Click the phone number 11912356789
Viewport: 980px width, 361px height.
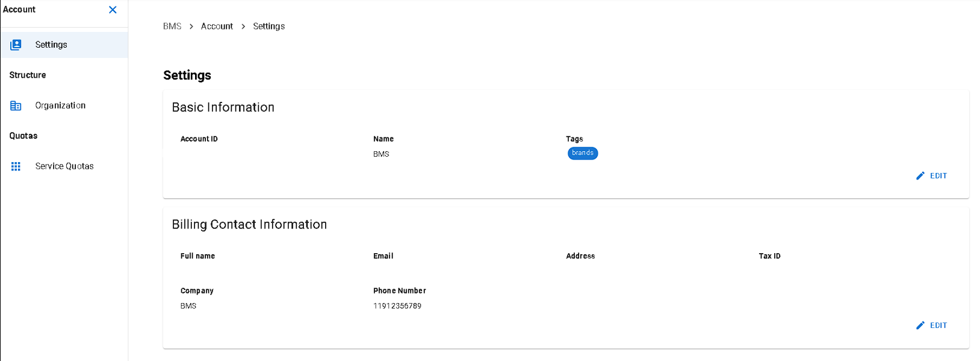(x=397, y=306)
